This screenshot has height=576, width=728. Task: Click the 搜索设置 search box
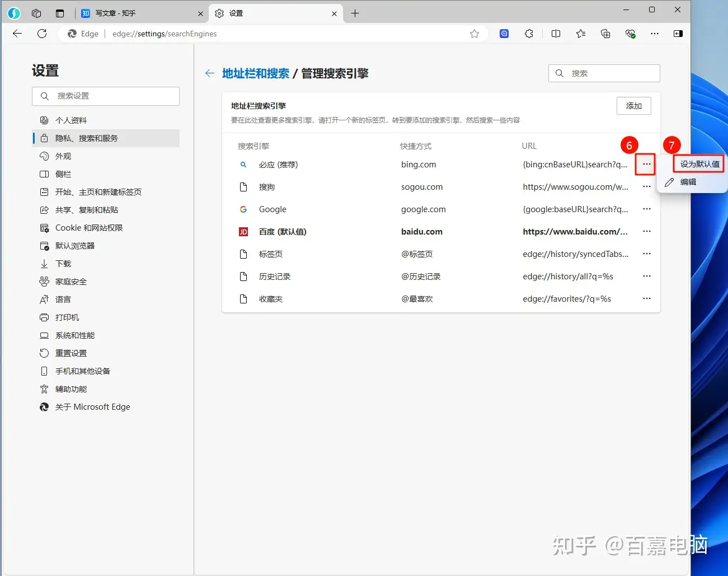[106, 96]
